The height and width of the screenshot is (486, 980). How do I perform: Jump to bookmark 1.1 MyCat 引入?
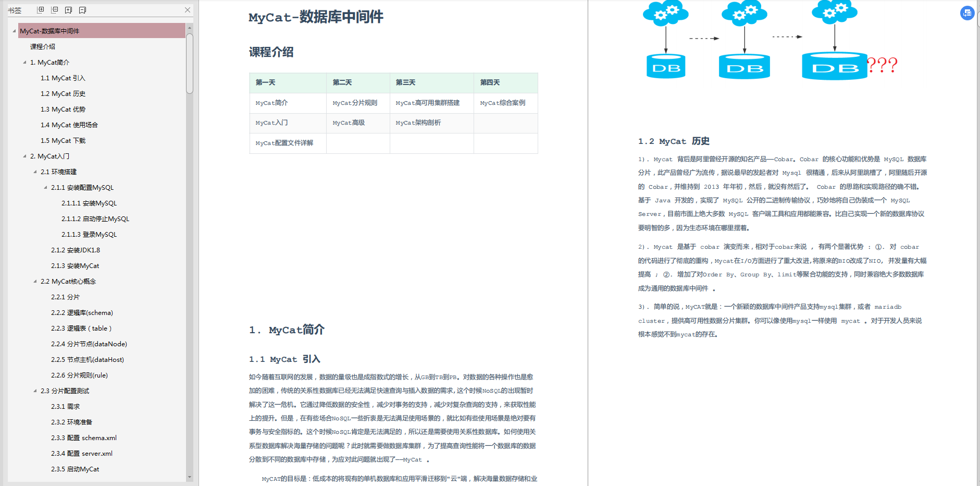tap(63, 78)
